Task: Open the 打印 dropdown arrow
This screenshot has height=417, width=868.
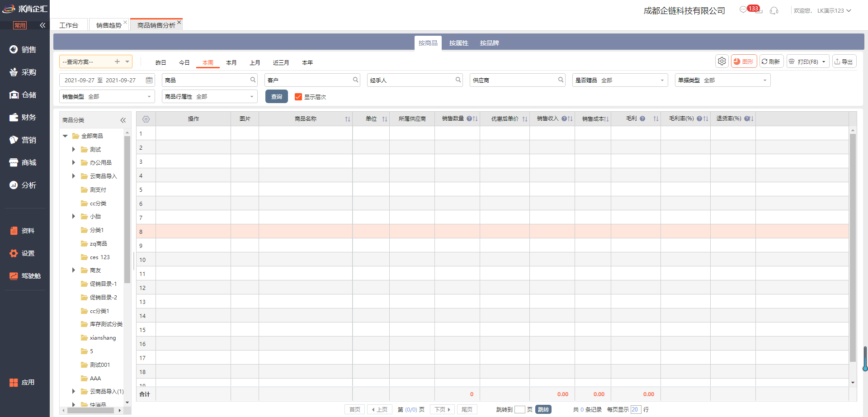Action: (824, 62)
